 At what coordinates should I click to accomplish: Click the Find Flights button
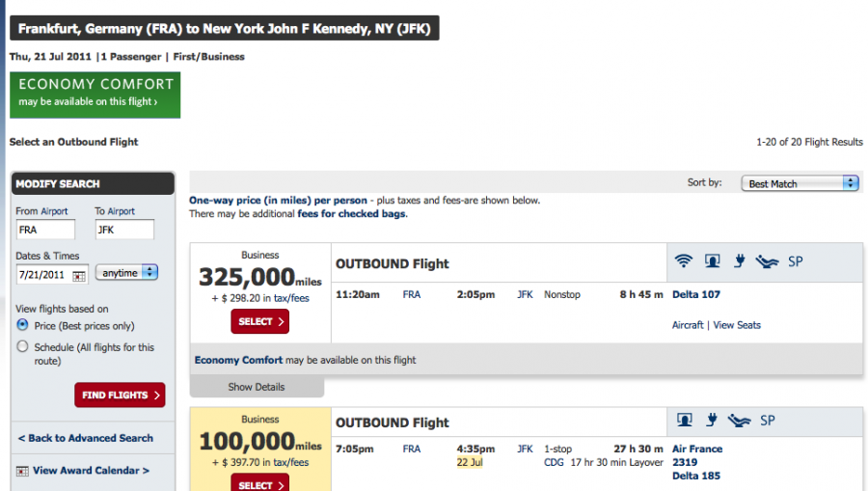(120, 396)
